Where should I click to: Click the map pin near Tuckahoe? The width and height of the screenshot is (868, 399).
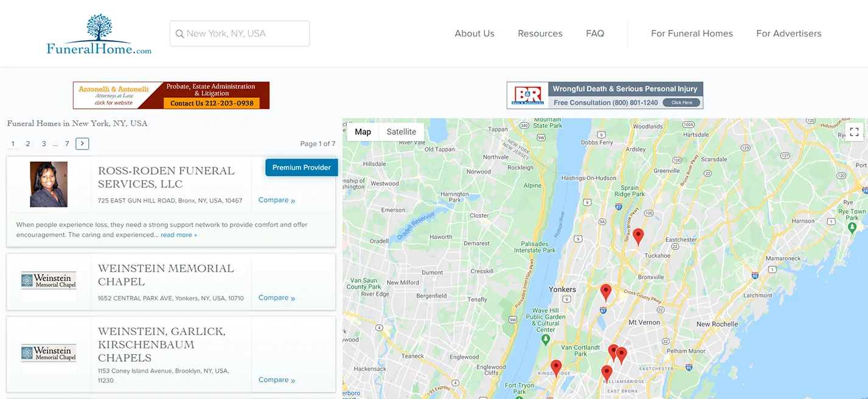pyautogui.click(x=638, y=237)
